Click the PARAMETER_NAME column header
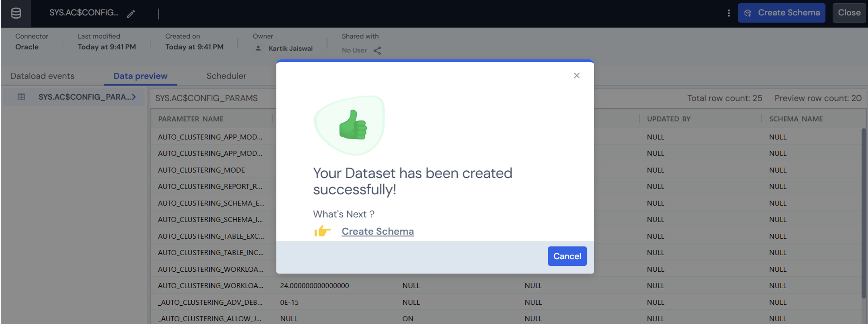The image size is (868, 324). (x=191, y=119)
